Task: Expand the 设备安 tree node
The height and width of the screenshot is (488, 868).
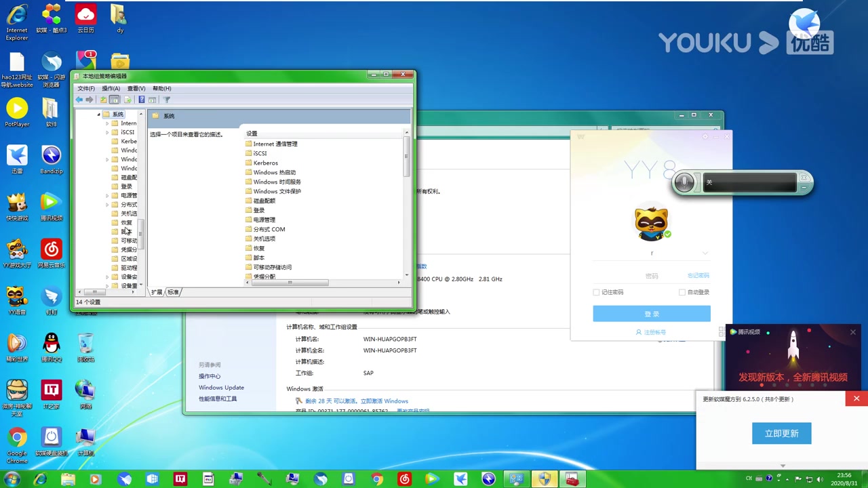Action: pos(107,277)
